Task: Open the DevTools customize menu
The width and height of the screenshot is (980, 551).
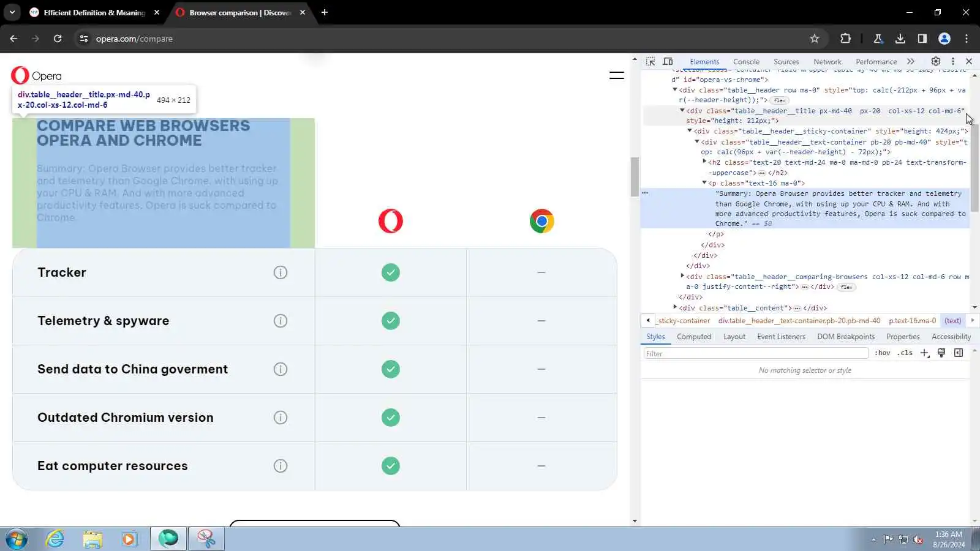Action: (x=953, y=61)
